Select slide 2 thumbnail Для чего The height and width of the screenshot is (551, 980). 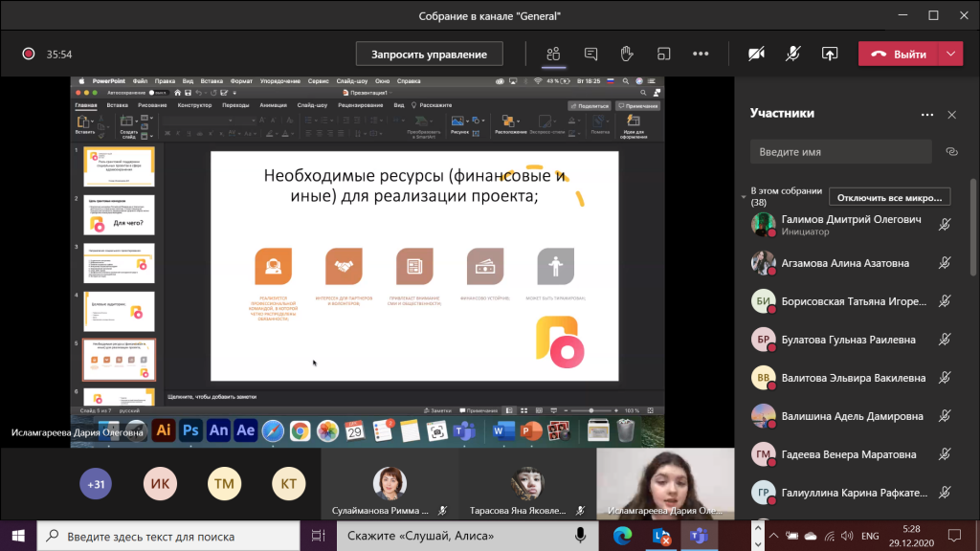[119, 215]
